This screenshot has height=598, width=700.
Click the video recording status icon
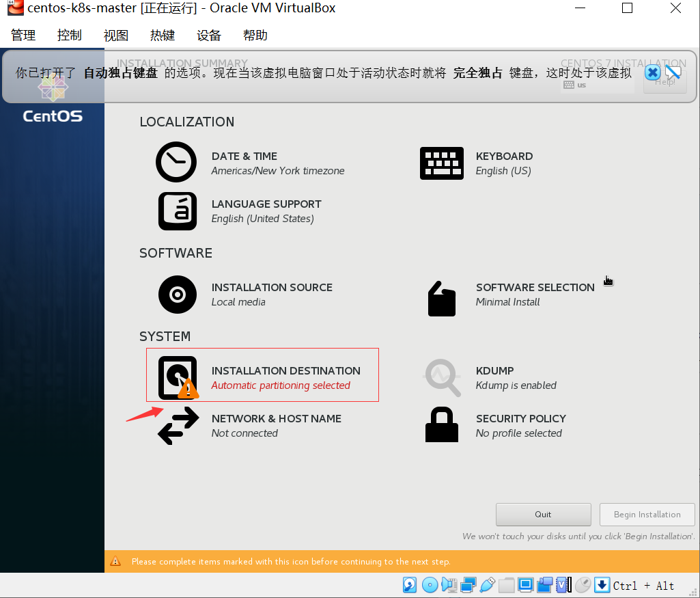click(545, 585)
